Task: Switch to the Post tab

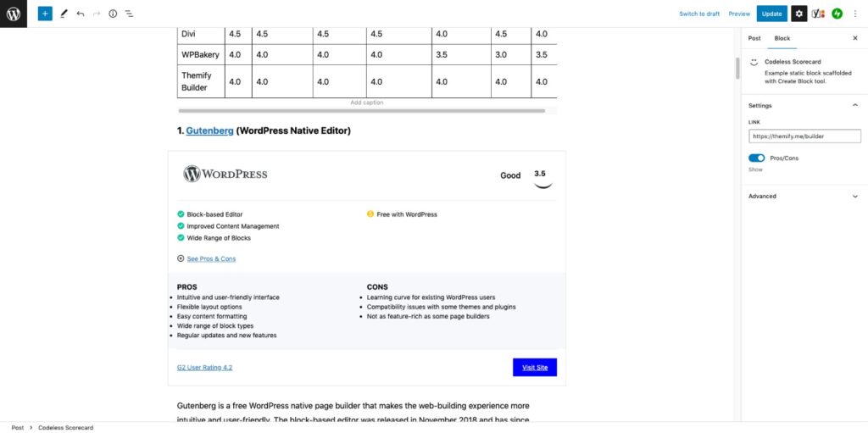Action: (x=754, y=38)
